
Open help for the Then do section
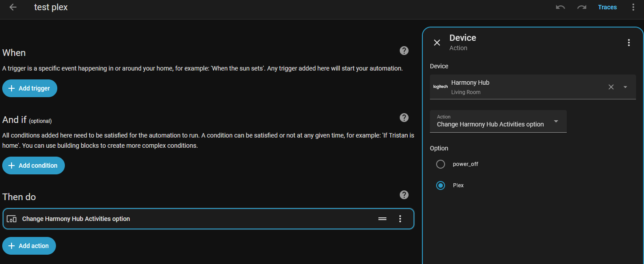pyautogui.click(x=404, y=195)
